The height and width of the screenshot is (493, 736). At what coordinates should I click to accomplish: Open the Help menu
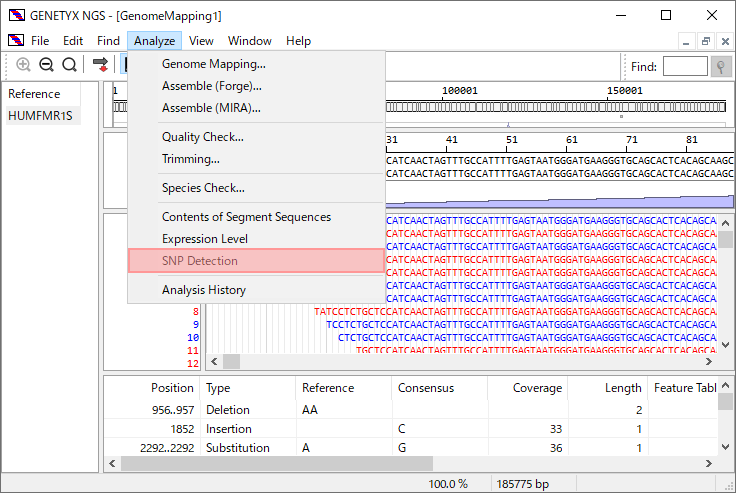pyautogui.click(x=299, y=41)
